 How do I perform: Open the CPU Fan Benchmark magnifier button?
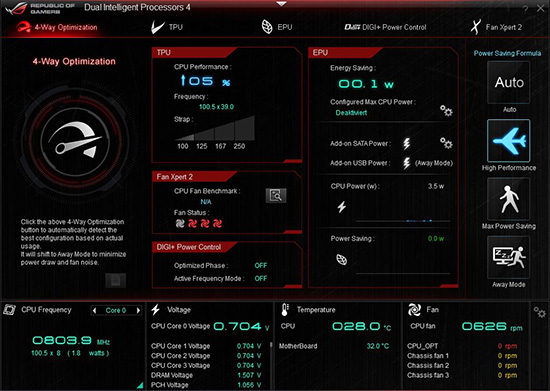[x=276, y=196]
